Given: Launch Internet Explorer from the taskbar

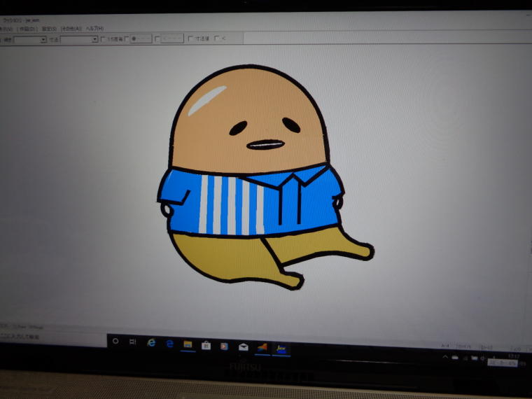Looking at the screenshot, I should click(151, 343).
